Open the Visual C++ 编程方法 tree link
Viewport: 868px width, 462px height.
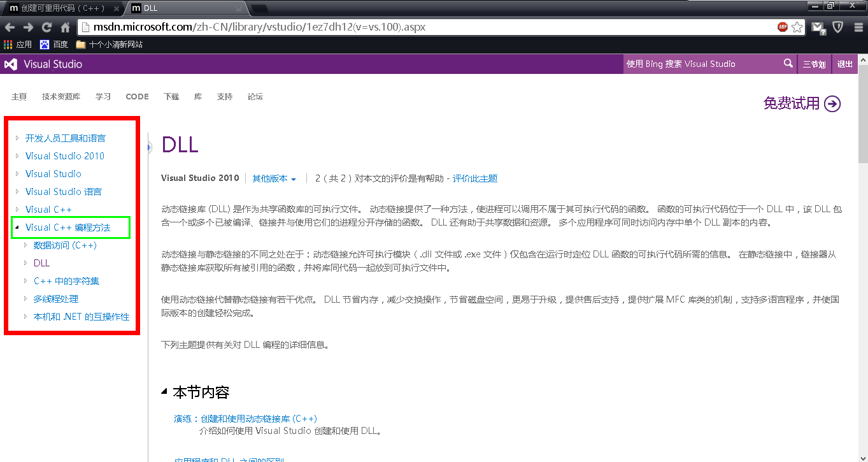(68, 227)
